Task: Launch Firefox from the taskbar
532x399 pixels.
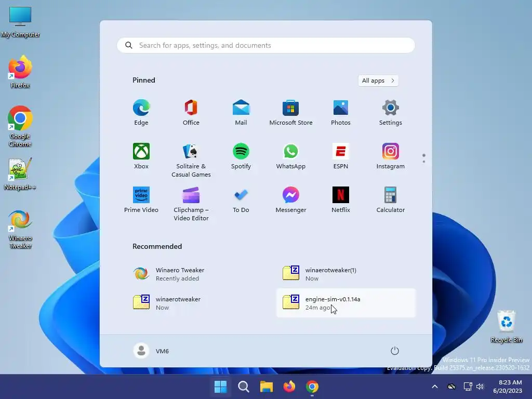Action: [289, 387]
